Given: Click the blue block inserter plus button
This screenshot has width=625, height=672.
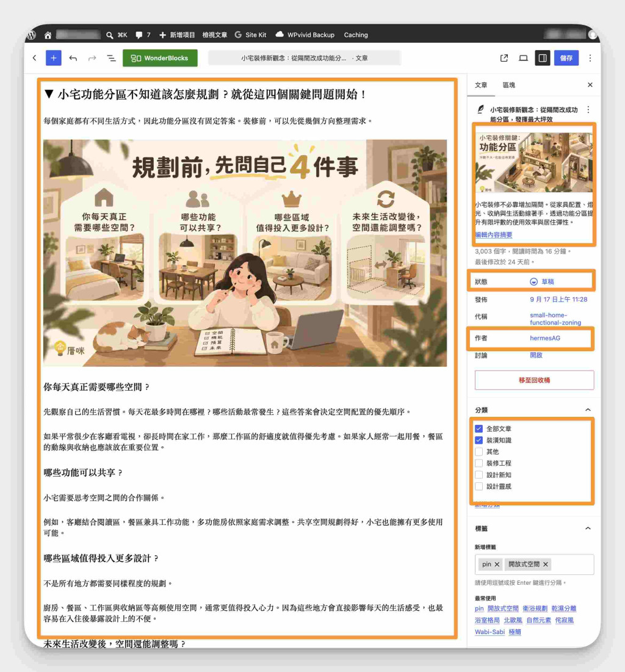Looking at the screenshot, I should pyautogui.click(x=54, y=58).
